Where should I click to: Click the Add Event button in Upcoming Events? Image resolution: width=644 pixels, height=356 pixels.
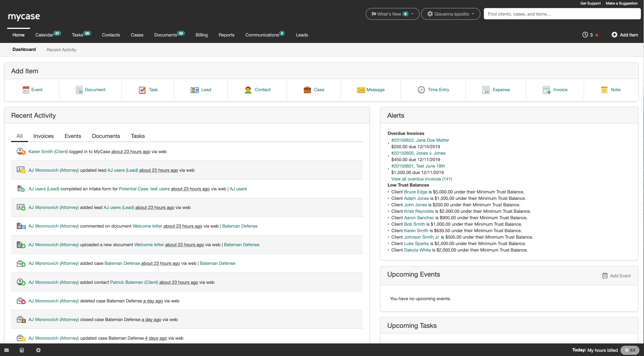[x=617, y=275]
